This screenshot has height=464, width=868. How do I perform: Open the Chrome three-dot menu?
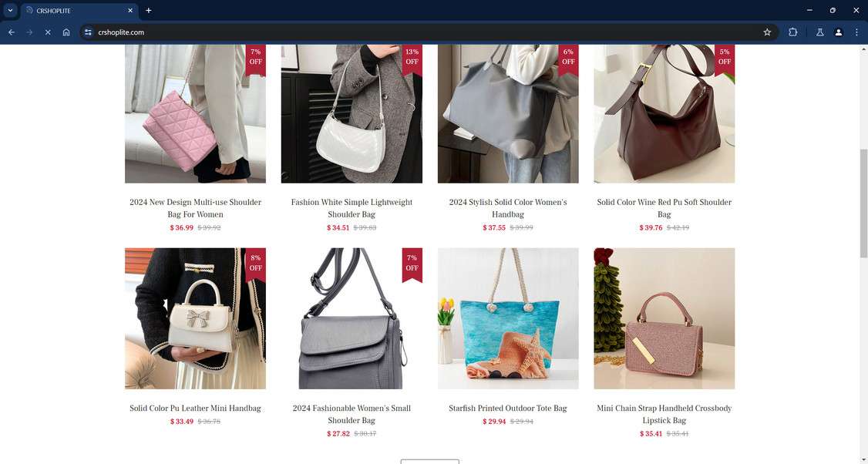click(856, 32)
